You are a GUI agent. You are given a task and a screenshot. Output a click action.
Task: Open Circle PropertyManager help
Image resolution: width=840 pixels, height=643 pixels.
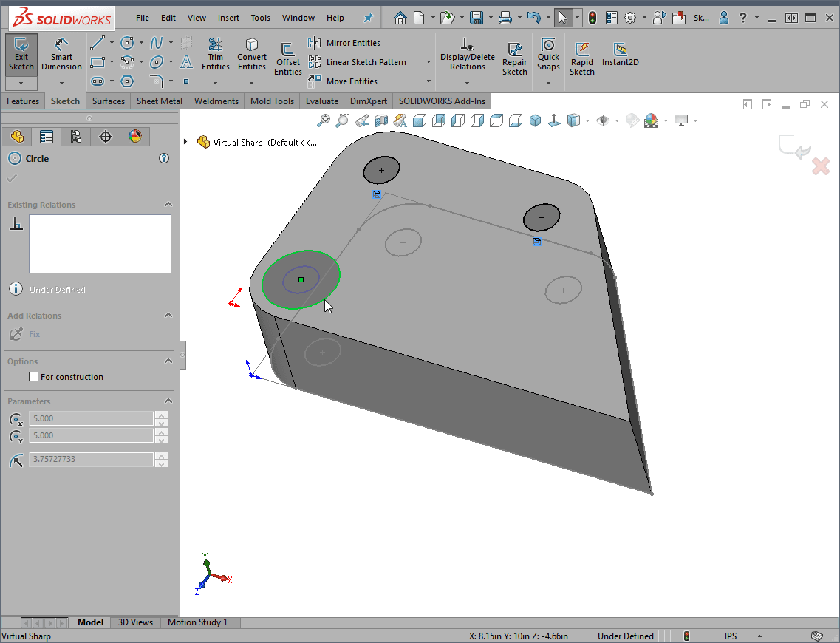click(164, 158)
